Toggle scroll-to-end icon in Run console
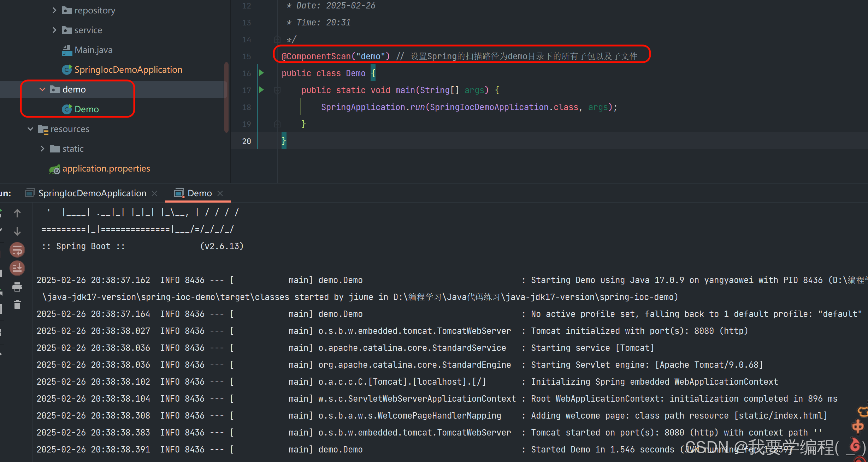 click(17, 268)
